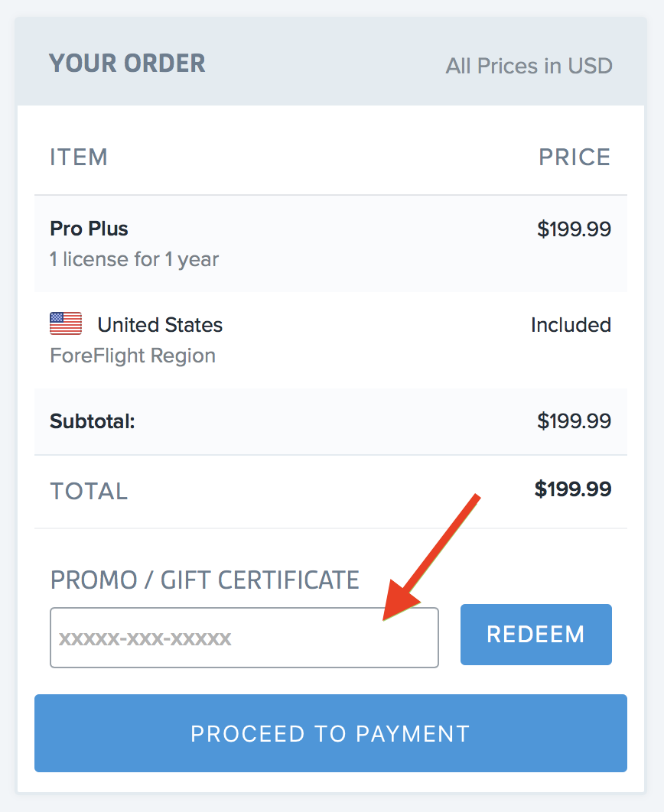The height and width of the screenshot is (812, 664).
Task: Focus the promo code input field
Action: tap(245, 638)
